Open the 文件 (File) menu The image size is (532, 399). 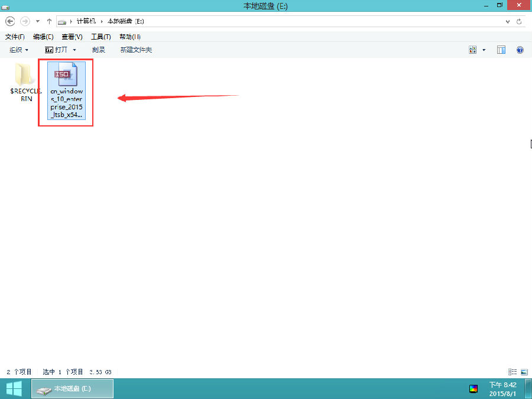(x=14, y=37)
